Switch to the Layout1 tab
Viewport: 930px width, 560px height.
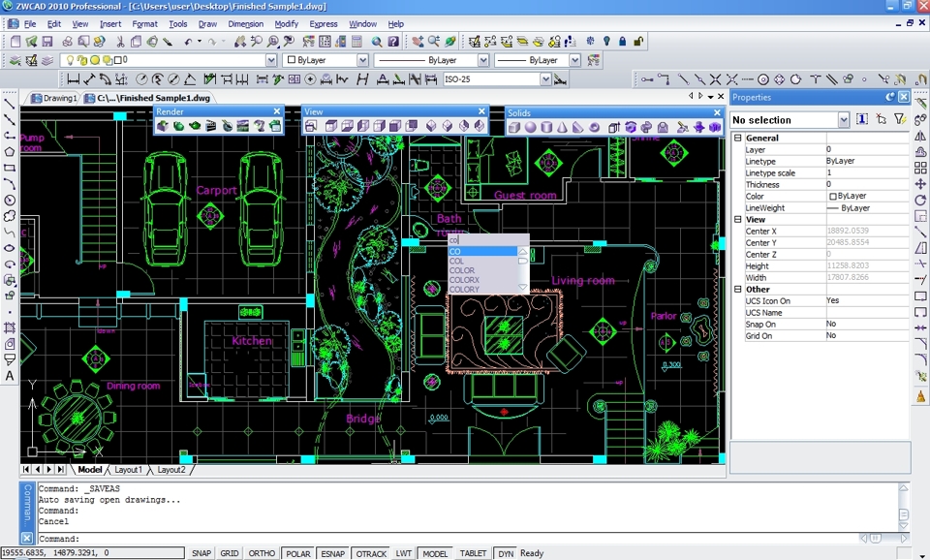coord(128,470)
